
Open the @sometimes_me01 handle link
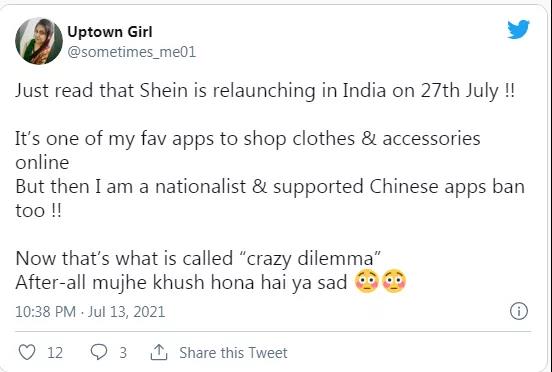[131, 52]
